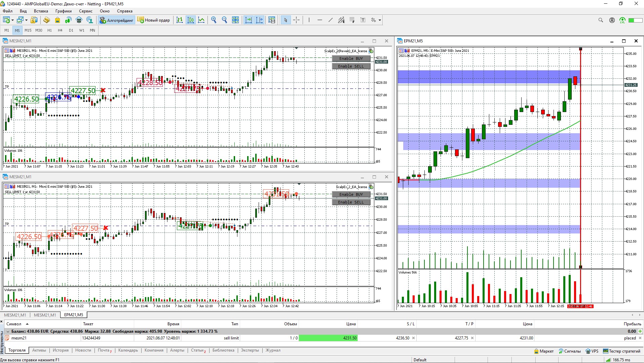Open MetaEditor via the yellow book icon
Image resolution: width=644 pixels, height=363 pixels.
(46, 20)
